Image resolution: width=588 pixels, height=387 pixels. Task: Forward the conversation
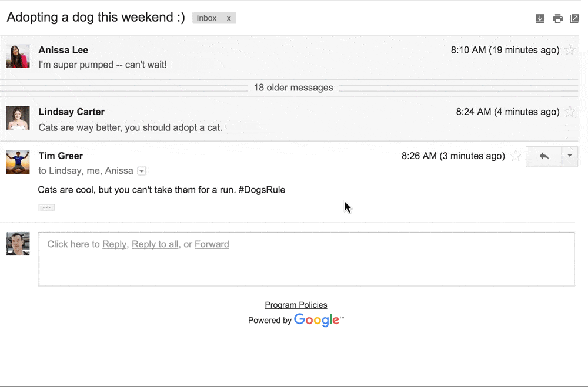point(212,244)
